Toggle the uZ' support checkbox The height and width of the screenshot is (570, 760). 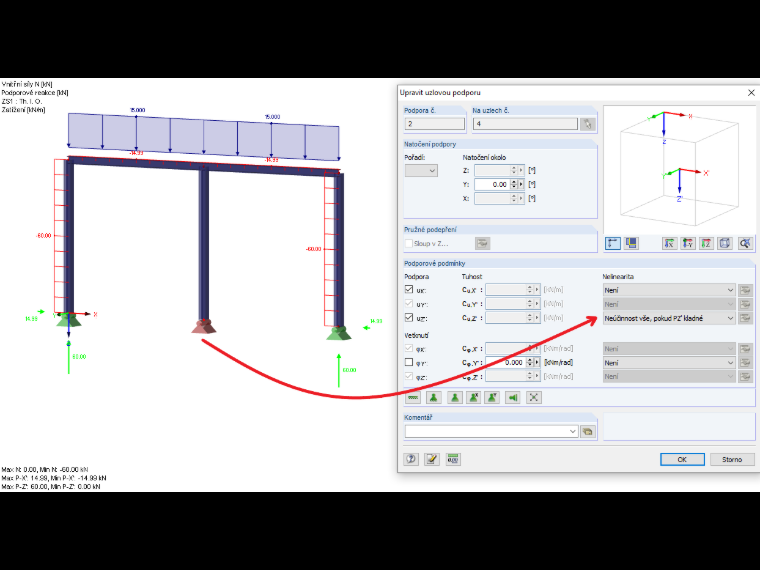pos(409,317)
